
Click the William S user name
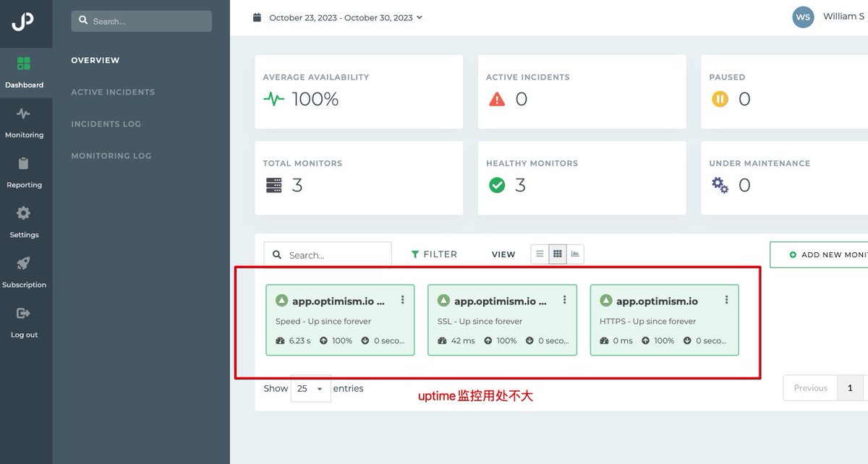pyautogui.click(x=843, y=17)
